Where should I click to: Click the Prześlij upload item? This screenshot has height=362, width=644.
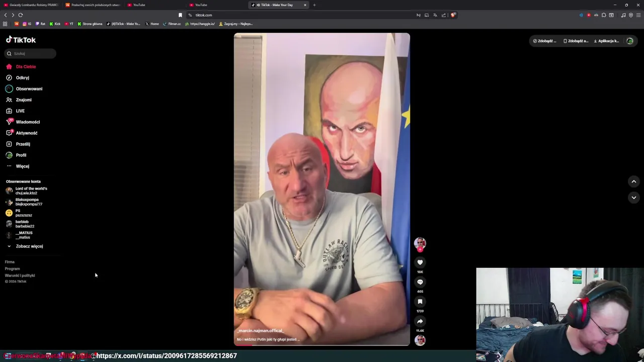(x=18, y=144)
